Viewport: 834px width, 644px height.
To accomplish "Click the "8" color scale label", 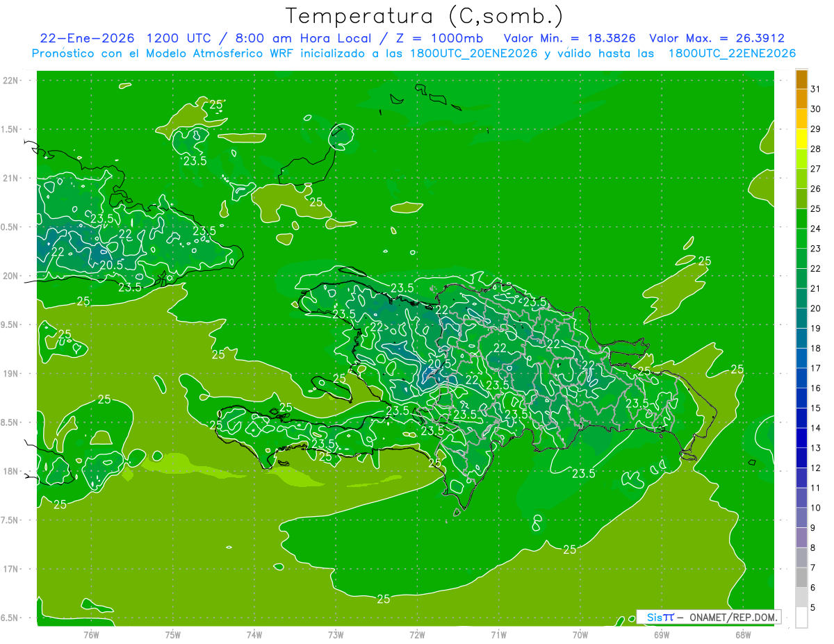I will point(813,548).
